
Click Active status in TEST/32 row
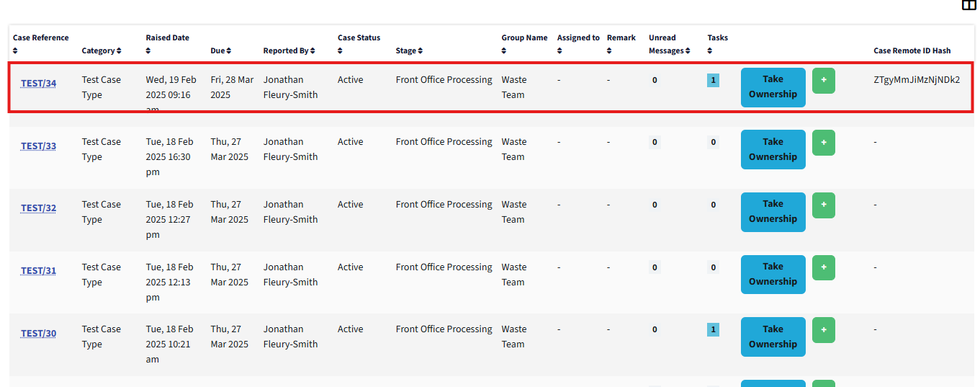350,205
